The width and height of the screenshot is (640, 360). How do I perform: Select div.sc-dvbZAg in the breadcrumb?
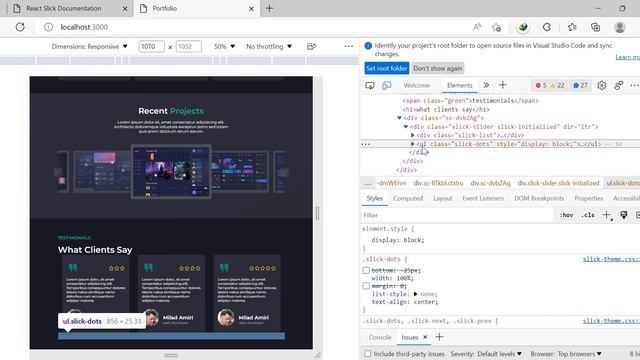pyautogui.click(x=490, y=183)
